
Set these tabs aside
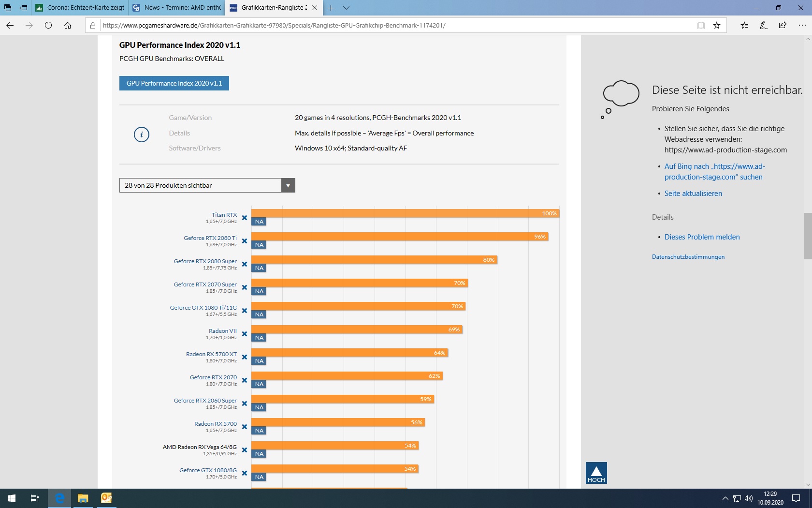click(x=23, y=8)
